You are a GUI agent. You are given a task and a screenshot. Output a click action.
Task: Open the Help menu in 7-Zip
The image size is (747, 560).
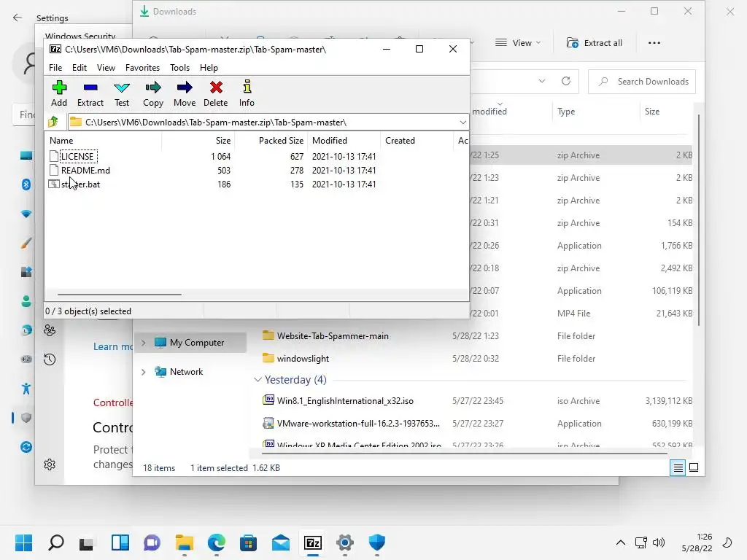[x=209, y=68]
